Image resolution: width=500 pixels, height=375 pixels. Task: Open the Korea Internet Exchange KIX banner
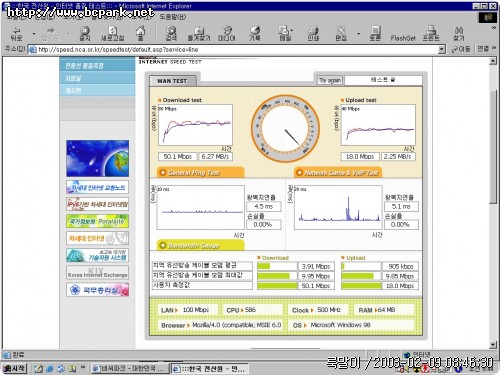pyautogui.click(x=97, y=273)
